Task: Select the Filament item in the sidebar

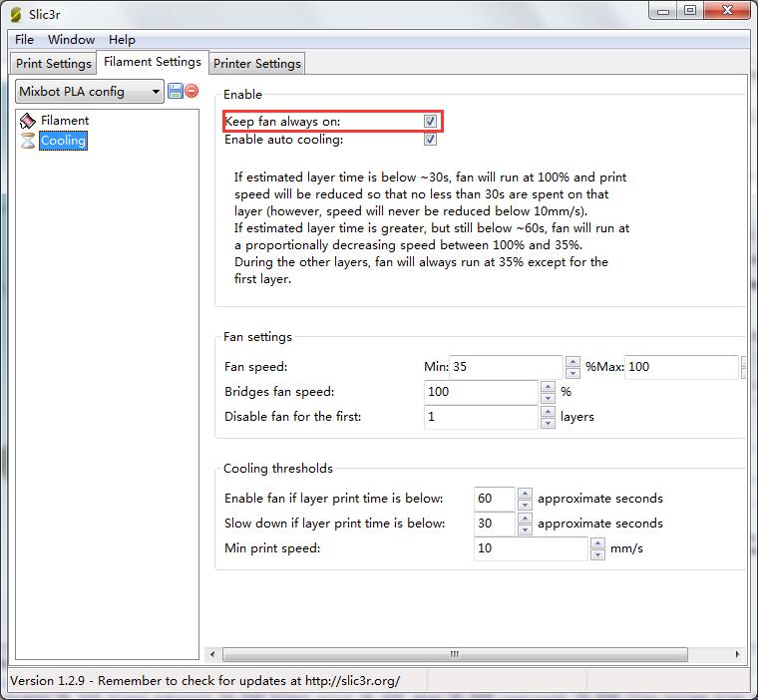Action: tap(65, 121)
